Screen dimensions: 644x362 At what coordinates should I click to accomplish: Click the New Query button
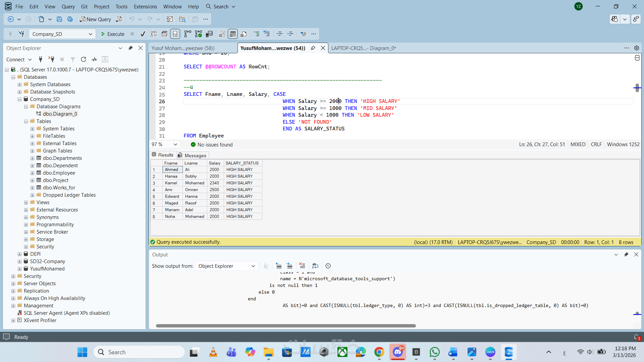(x=95, y=19)
